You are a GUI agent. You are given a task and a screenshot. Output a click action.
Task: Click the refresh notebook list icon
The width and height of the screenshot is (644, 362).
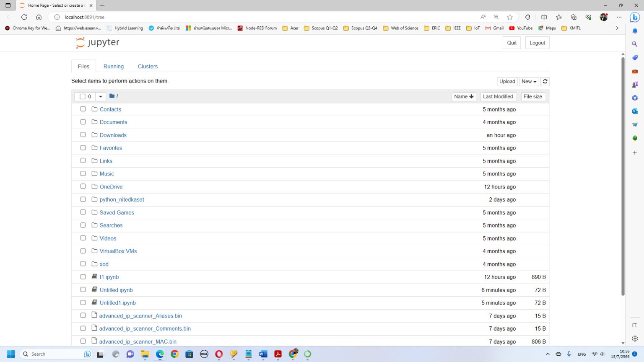pyautogui.click(x=545, y=81)
